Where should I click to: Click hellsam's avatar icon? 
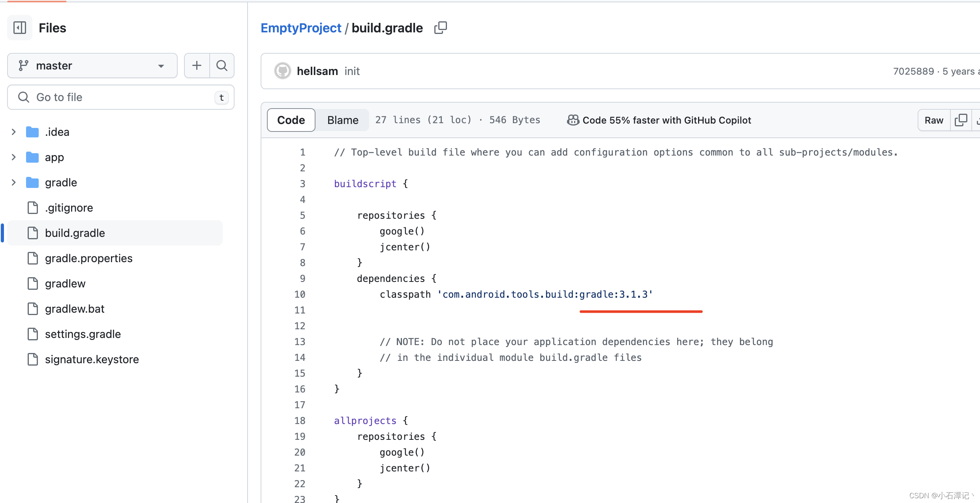[x=282, y=71]
